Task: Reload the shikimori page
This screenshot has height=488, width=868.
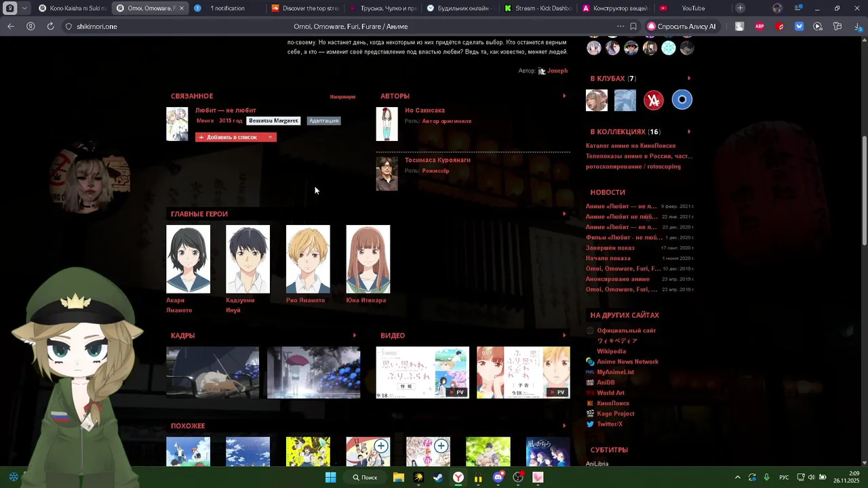Action: pyautogui.click(x=50, y=26)
